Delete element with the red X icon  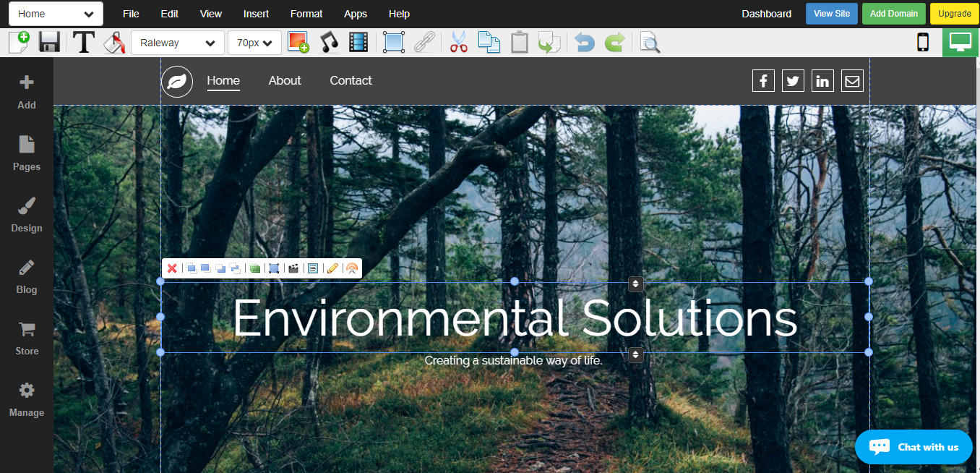coord(172,268)
